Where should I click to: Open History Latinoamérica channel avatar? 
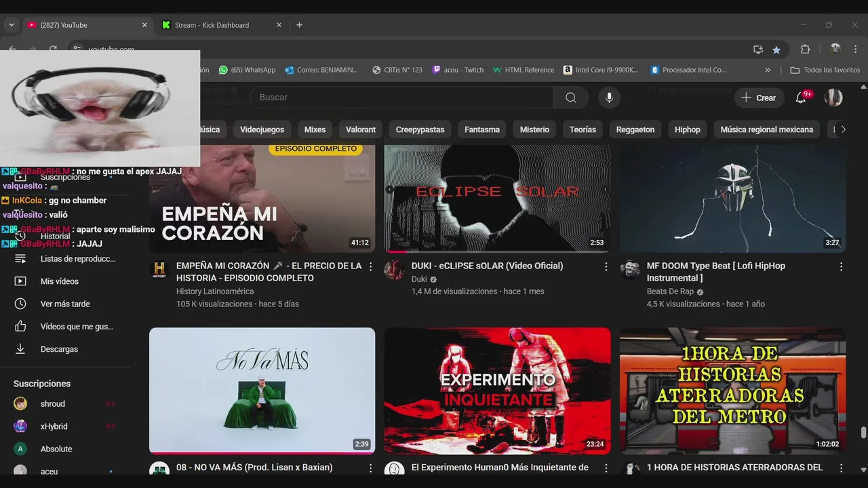159,270
